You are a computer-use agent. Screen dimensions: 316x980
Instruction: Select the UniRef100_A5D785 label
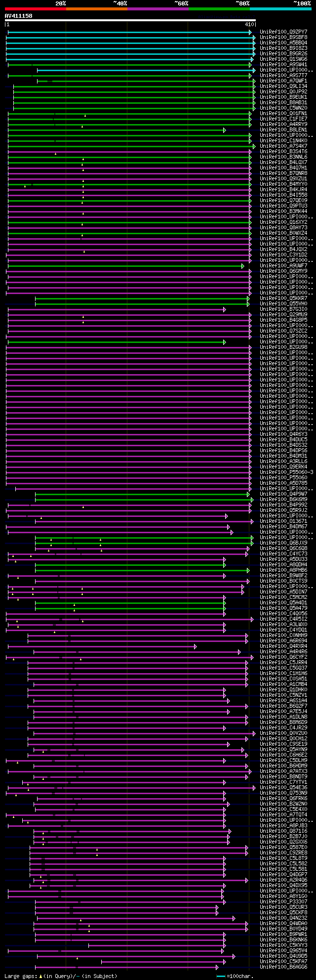[283, 483]
